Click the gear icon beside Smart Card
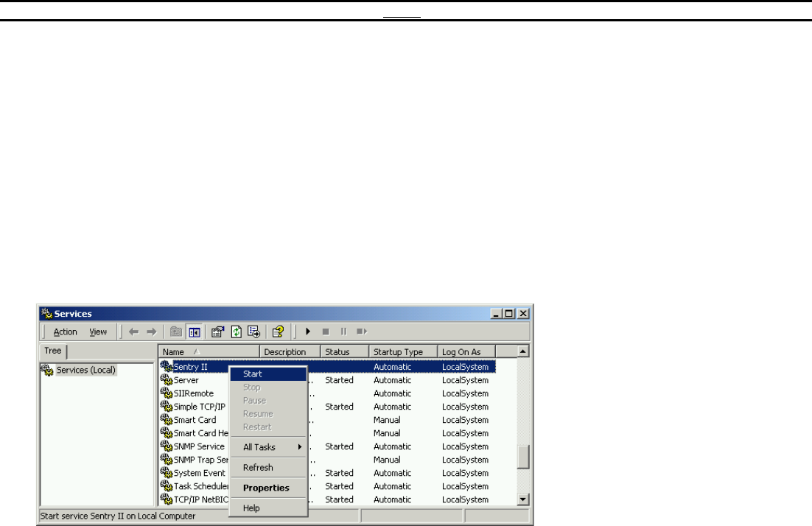 [166, 420]
